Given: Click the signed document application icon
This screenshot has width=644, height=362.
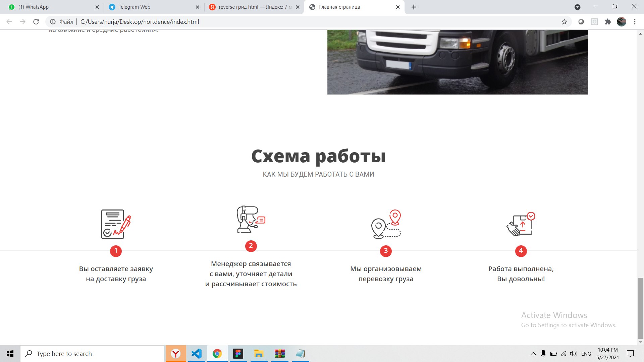Looking at the screenshot, I should [116, 224].
